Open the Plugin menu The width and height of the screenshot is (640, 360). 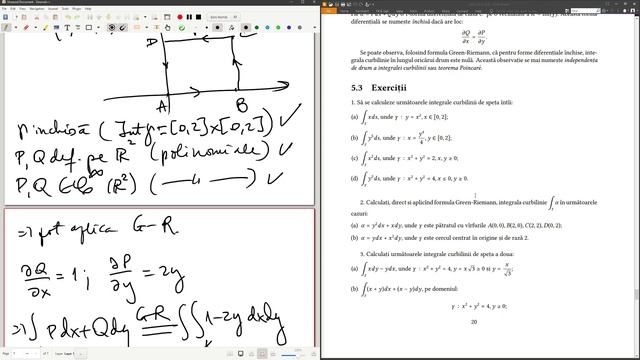[x=76, y=9]
